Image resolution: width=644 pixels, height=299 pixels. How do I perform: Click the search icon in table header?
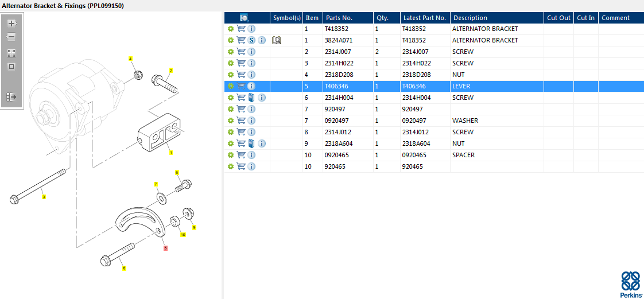tap(245, 18)
